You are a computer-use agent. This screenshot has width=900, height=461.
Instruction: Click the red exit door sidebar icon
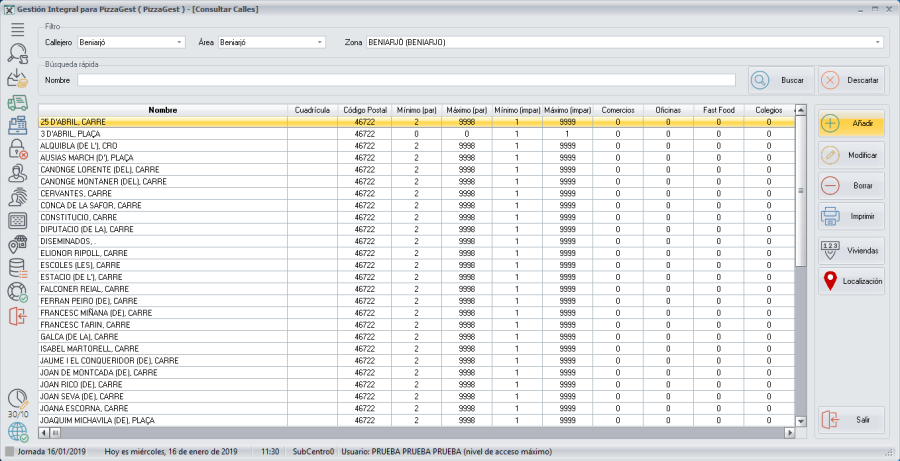click(17, 316)
